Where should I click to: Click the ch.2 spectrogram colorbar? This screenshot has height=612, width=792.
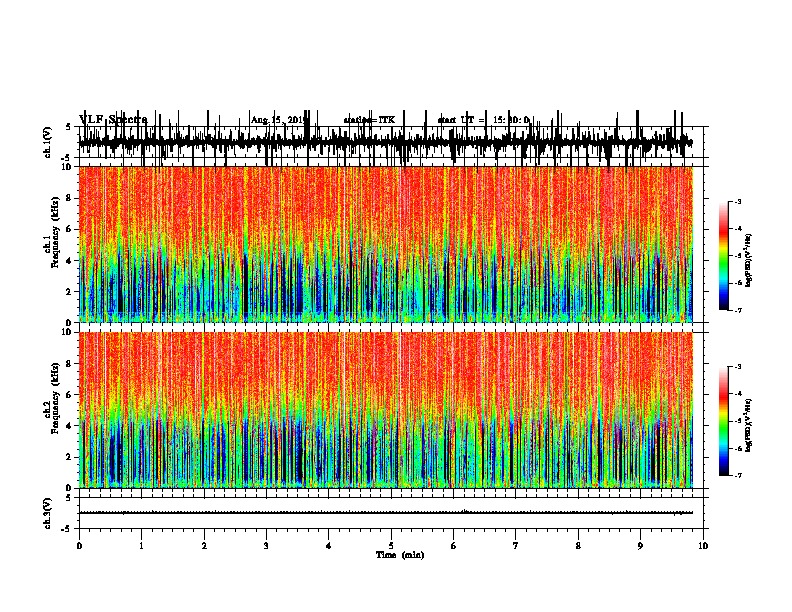pos(723,421)
